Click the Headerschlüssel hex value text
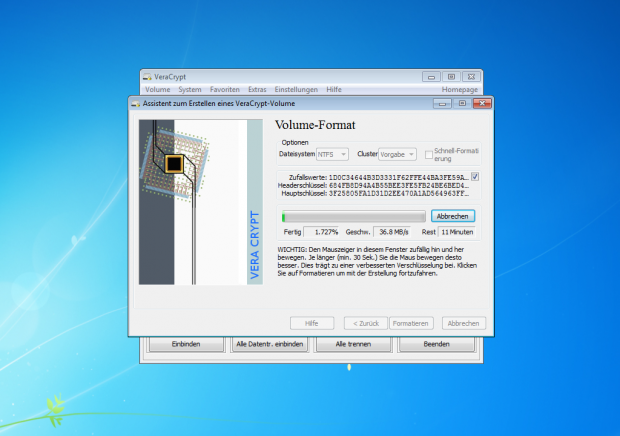Image resolution: width=620 pixels, height=436 pixels. coord(399,185)
